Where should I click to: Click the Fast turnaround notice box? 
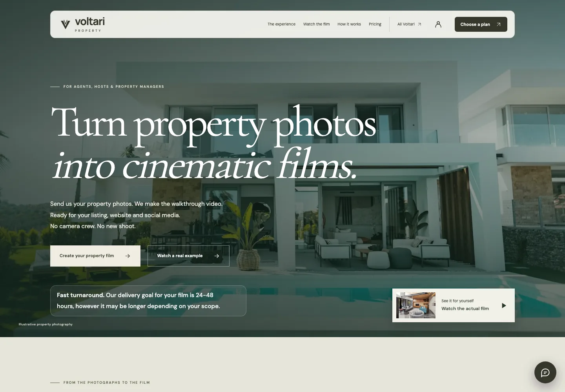pyautogui.click(x=148, y=301)
